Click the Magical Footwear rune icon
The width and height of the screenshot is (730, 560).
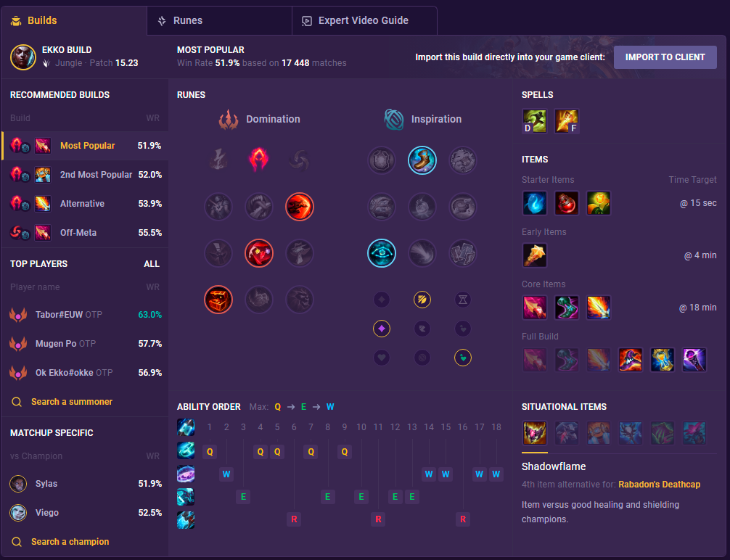[422, 160]
